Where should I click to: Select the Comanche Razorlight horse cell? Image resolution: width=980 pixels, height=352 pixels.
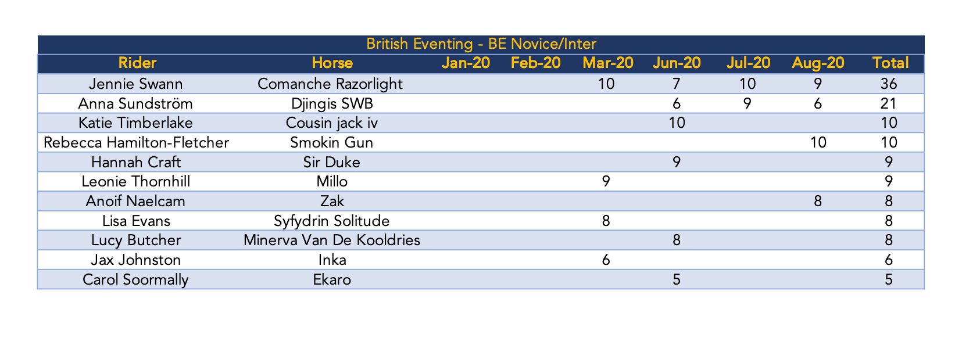pos(330,84)
